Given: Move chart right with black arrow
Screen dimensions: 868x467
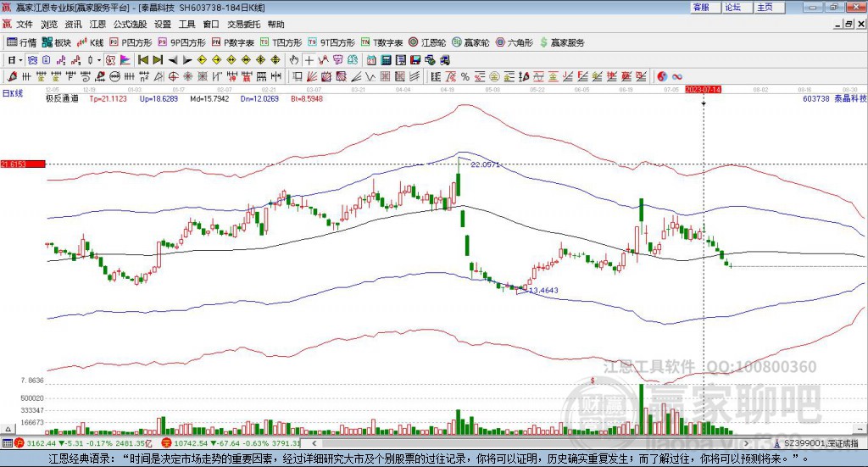Looking at the screenshot, I should pos(187,60).
